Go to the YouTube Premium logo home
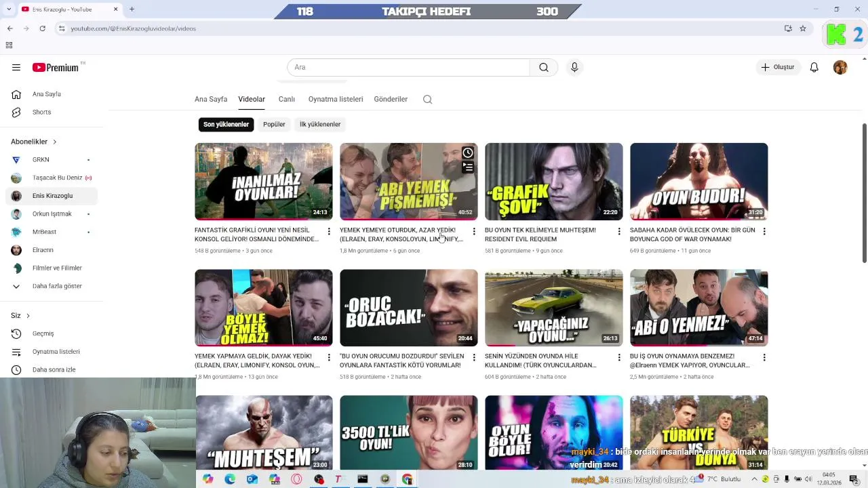This screenshot has height=488, width=868. [x=56, y=67]
